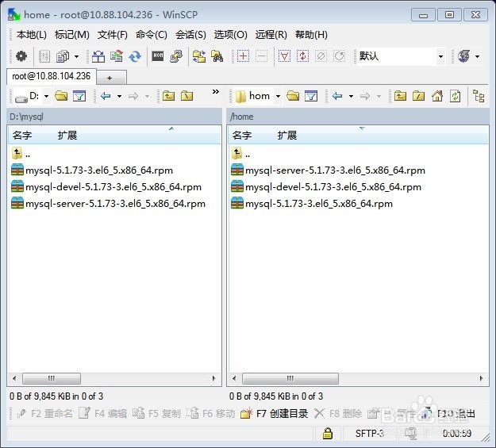This screenshot has width=496, height=448.
Task: Select local file mysql-devel-5.1.73-3.el6_5.x86_64.rpm
Action: [x=106, y=187]
